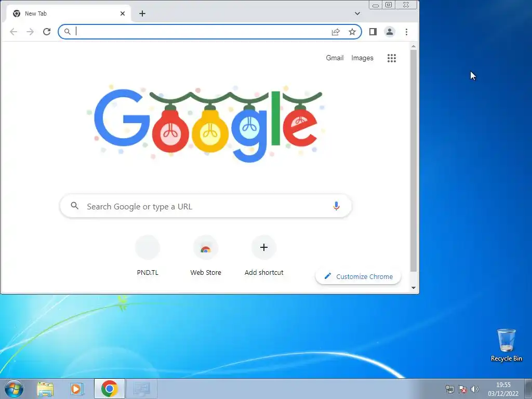This screenshot has height=399, width=532.
Task: Start voice search with the microphone
Action: click(336, 206)
